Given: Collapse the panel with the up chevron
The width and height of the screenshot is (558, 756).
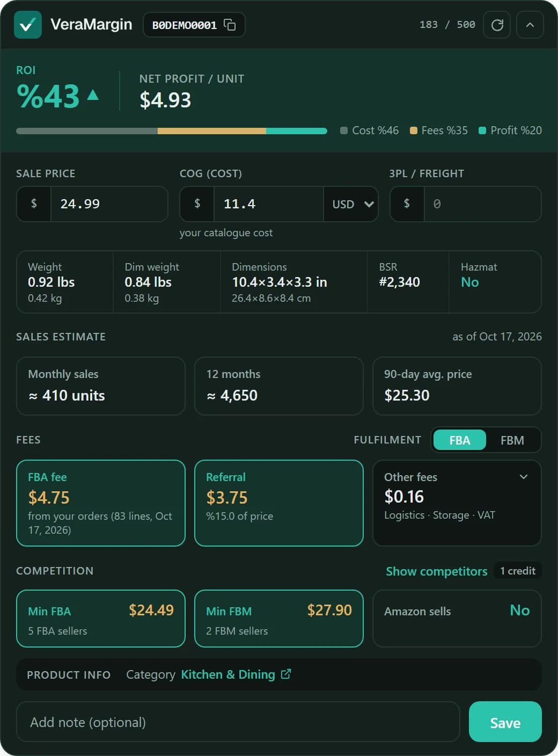Looking at the screenshot, I should (x=530, y=25).
